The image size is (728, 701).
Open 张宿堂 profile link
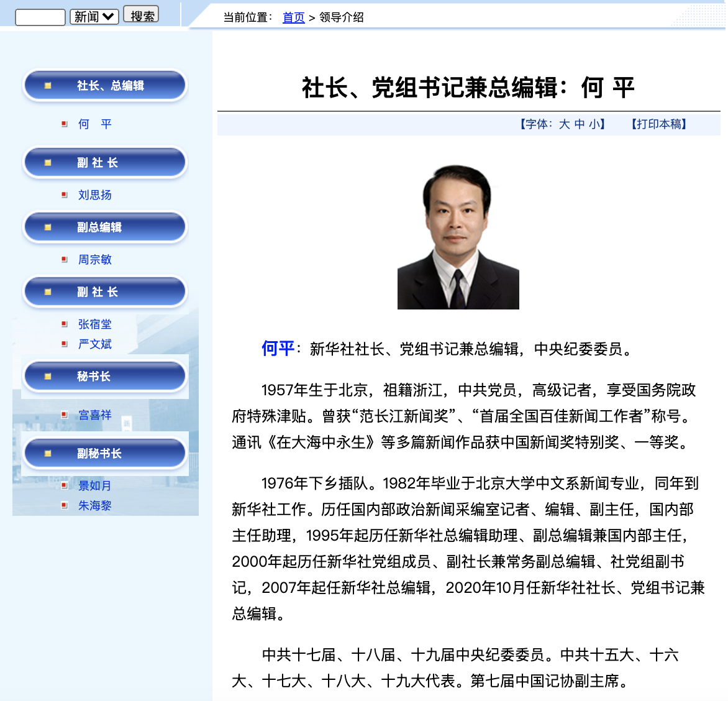pos(94,324)
